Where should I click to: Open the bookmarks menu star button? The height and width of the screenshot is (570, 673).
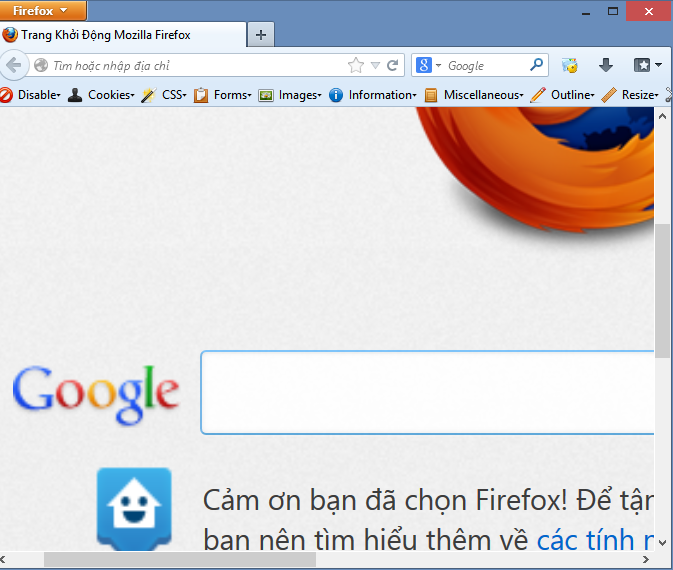[647, 65]
